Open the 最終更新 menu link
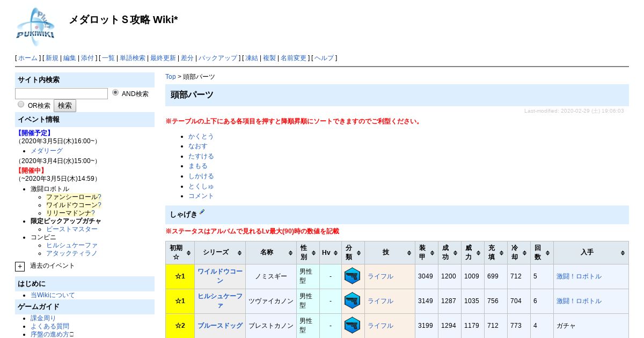644x338 pixels. [163, 58]
